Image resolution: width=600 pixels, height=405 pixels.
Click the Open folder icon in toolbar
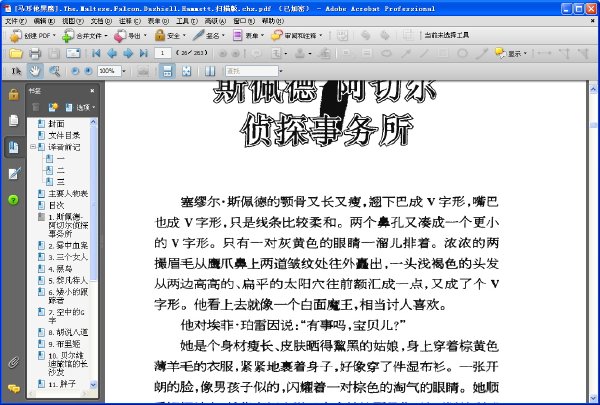tap(16, 54)
